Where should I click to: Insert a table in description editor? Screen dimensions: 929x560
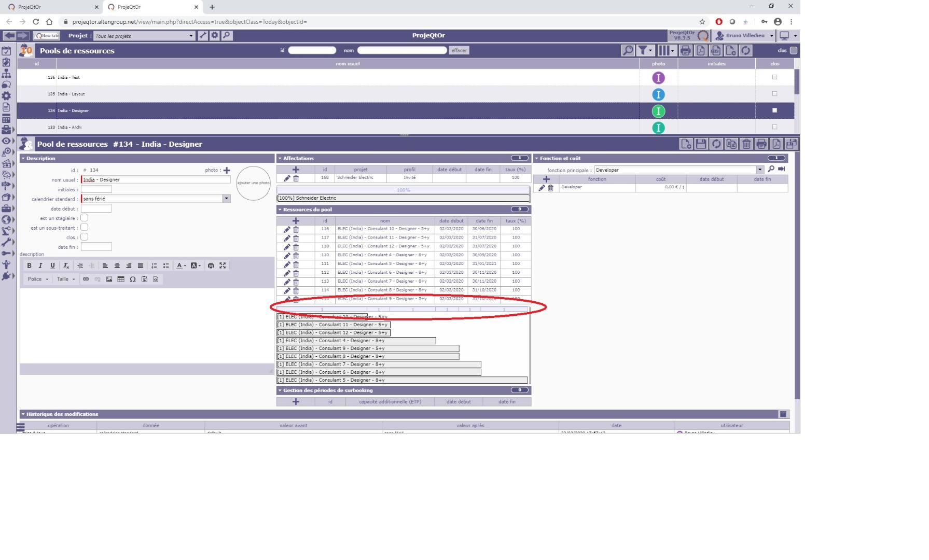(x=121, y=279)
